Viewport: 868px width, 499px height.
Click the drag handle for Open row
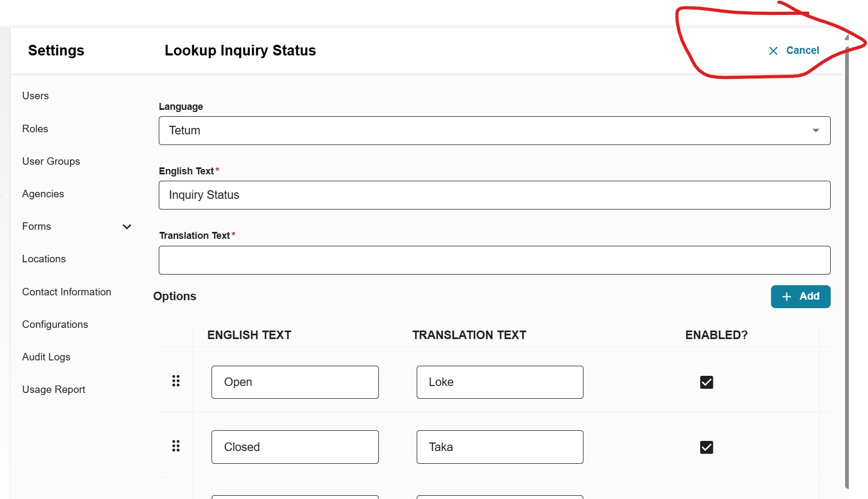pyautogui.click(x=176, y=381)
